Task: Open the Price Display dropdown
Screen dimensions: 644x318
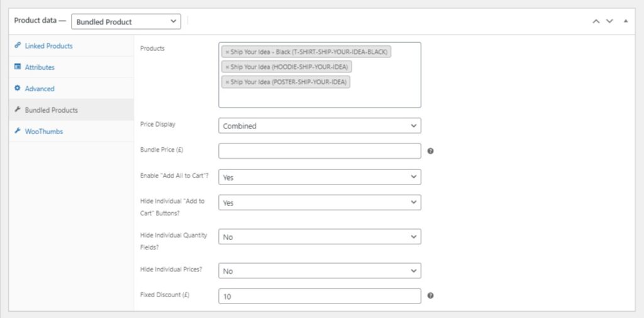Action: coord(319,126)
